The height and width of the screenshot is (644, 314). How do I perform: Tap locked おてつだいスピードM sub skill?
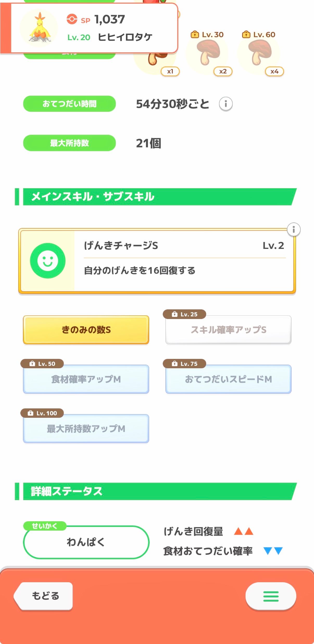click(x=228, y=379)
